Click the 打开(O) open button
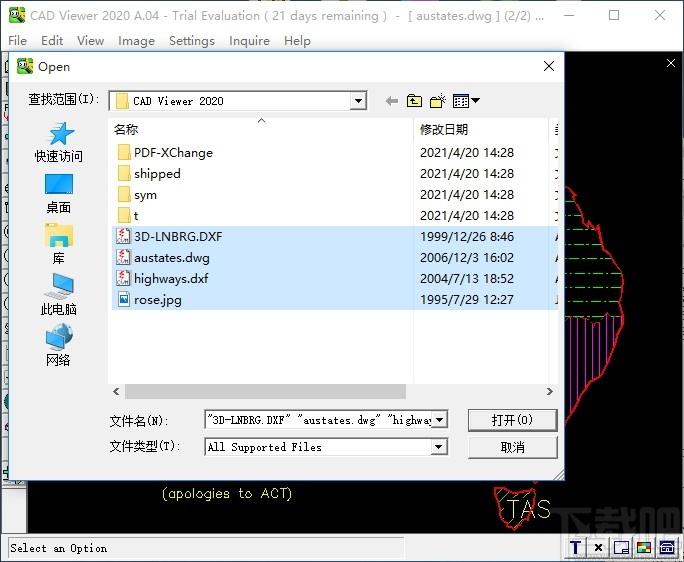 point(513,420)
